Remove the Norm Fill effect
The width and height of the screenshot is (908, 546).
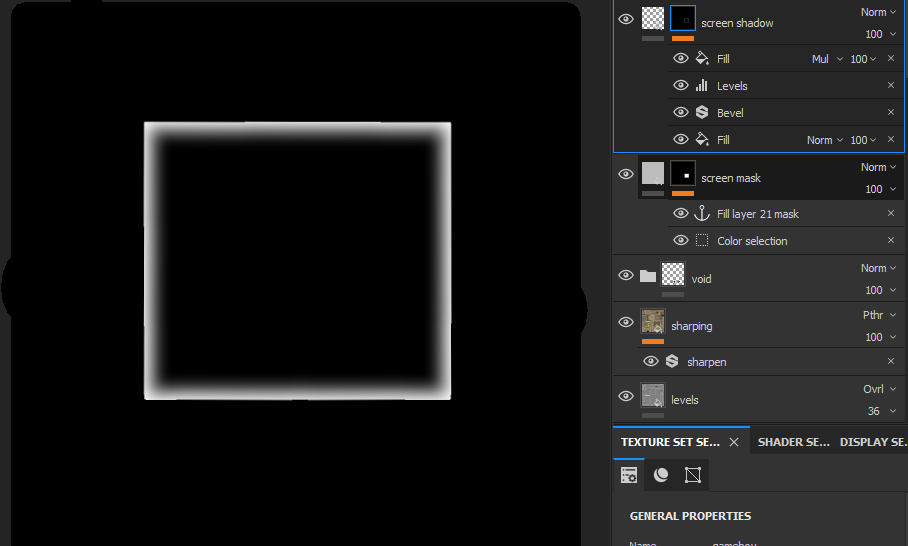point(891,139)
